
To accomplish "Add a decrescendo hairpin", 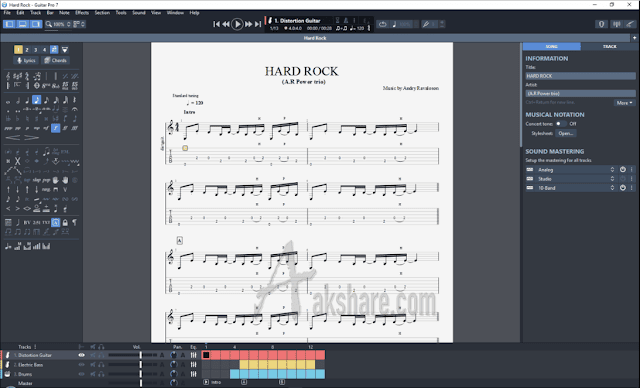I will click(x=31, y=137).
